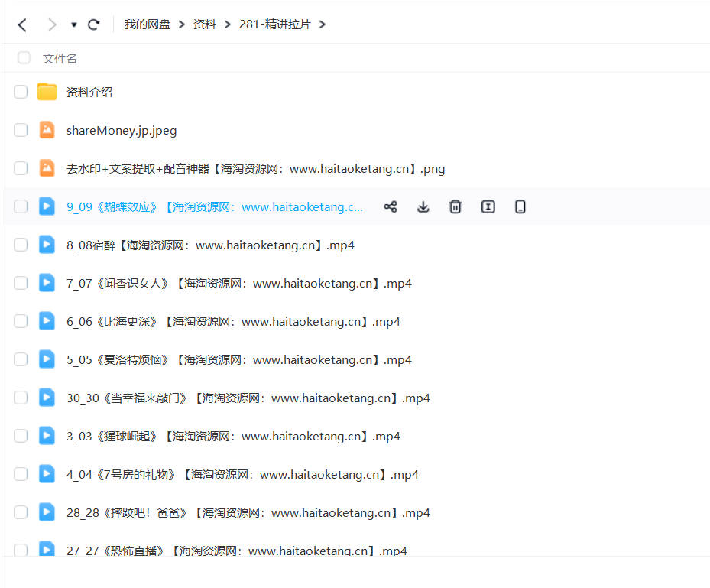Click the 9_09《蝴蝶效应》 video icon

click(x=47, y=206)
